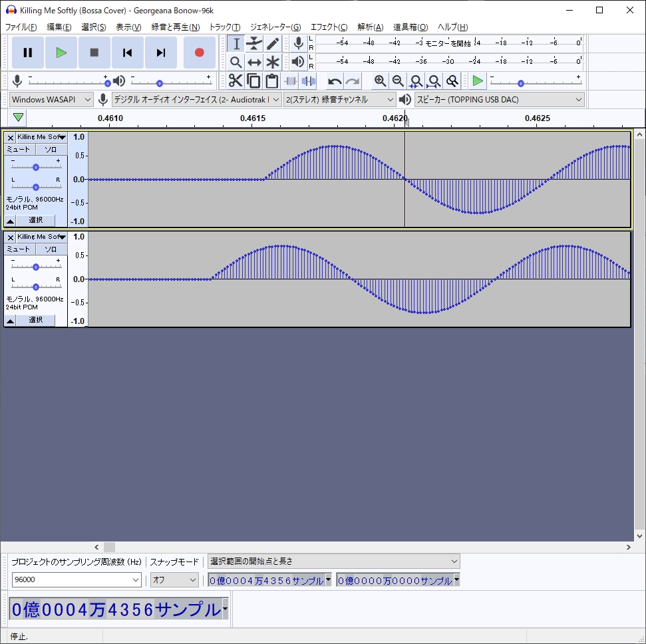
Task: Solo the first Killing Me Softly track
Action: point(51,150)
